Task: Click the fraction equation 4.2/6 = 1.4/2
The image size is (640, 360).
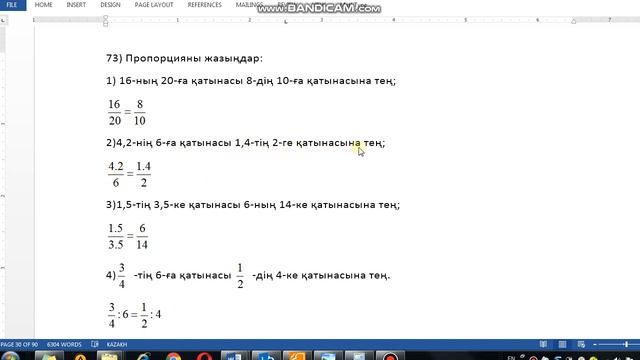Action: pos(129,174)
